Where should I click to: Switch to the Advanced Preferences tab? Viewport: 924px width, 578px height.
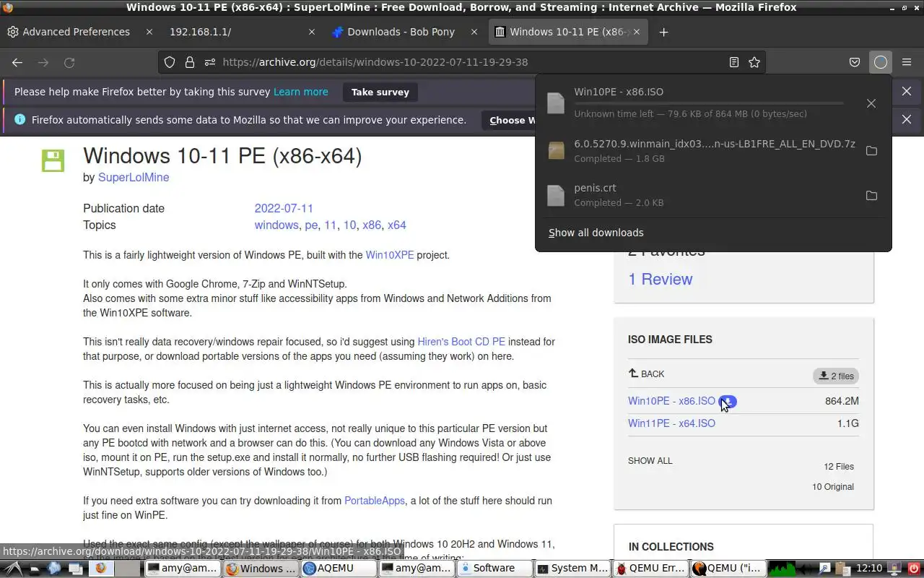[76, 32]
